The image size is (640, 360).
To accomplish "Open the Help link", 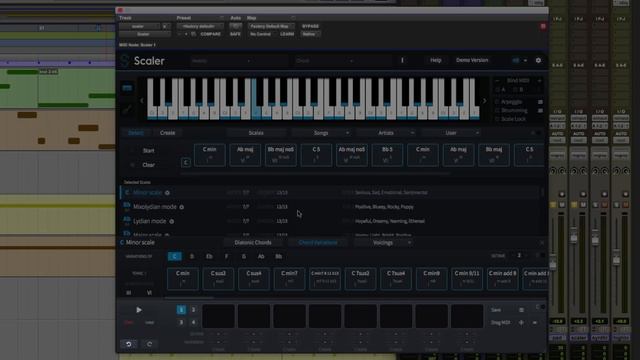I will point(436,60).
